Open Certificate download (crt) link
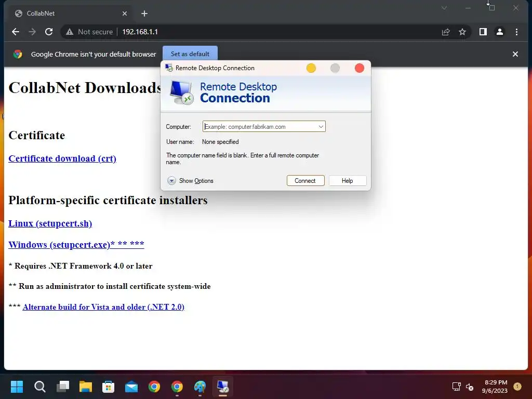Image resolution: width=532 pixels, height=399 pixels. (62, 159)
